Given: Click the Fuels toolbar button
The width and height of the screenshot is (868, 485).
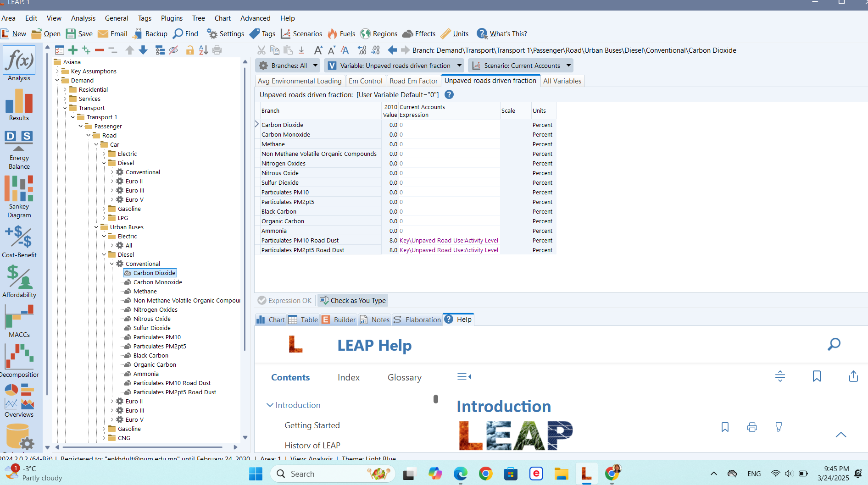Looking at the screenshot, I should (x=341, y=33).
